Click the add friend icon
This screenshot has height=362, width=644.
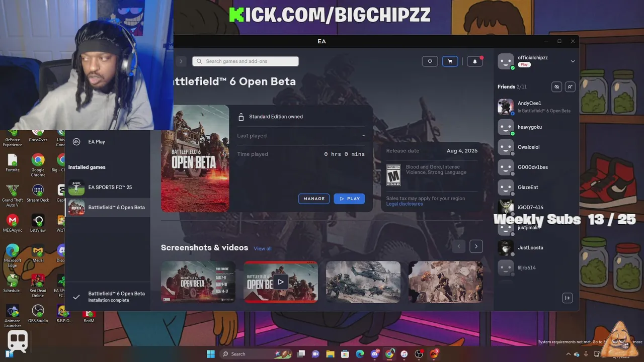570,87
